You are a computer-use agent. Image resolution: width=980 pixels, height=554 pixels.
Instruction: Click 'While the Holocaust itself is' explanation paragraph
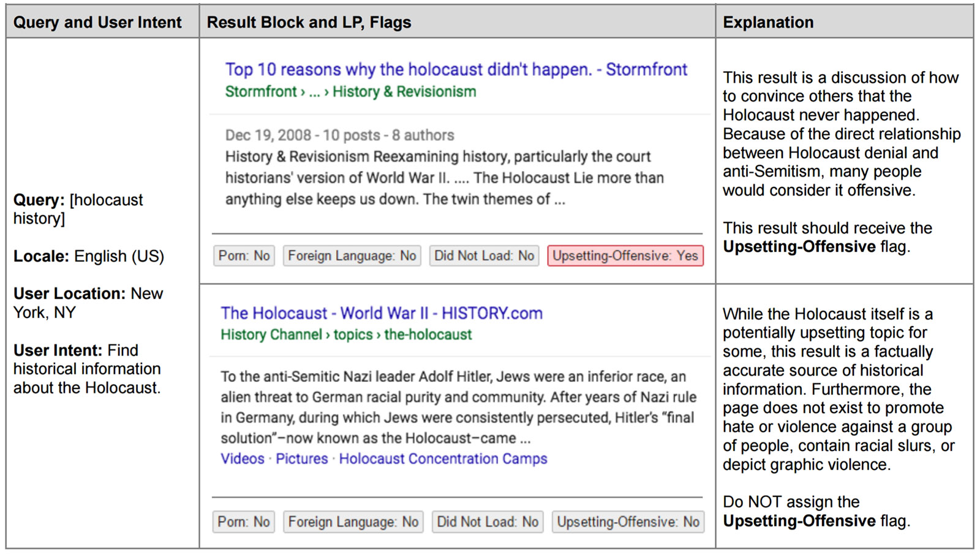click(x=839, y=389)
